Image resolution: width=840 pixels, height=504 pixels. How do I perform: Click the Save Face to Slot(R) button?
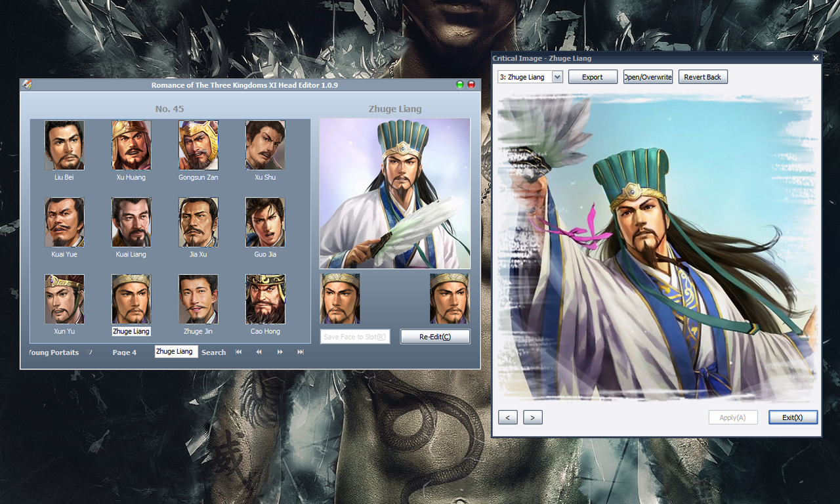click(x=355, y=337)
